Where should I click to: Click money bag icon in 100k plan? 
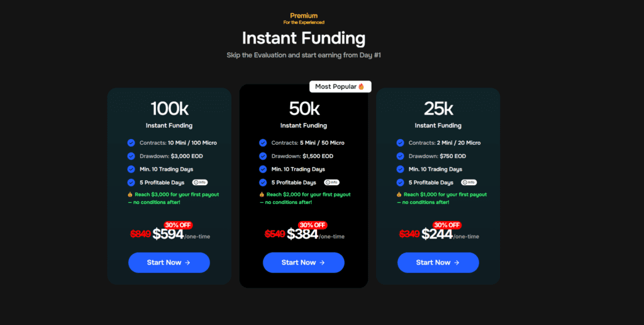[x=130, y=195]
